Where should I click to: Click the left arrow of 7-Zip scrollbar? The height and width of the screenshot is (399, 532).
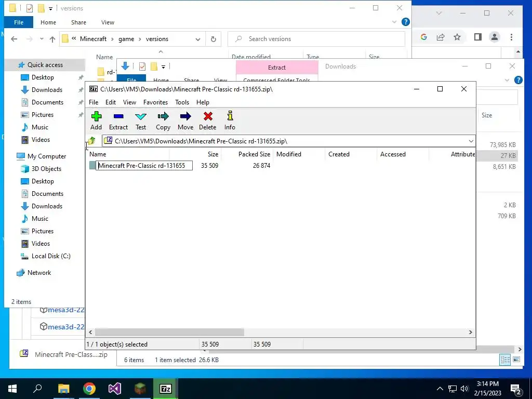90,332
